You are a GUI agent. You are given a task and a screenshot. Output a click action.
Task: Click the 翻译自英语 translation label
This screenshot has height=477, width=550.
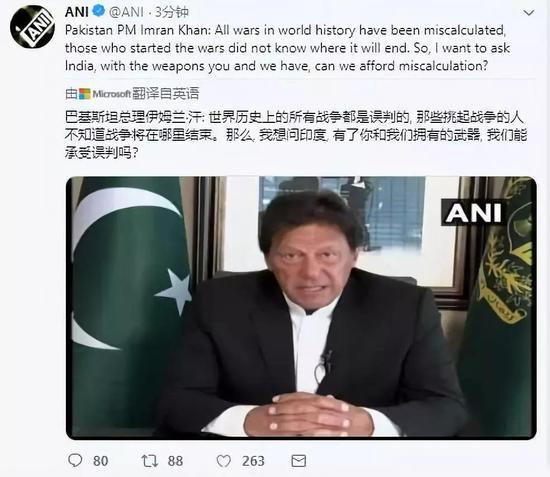(166, 94)
